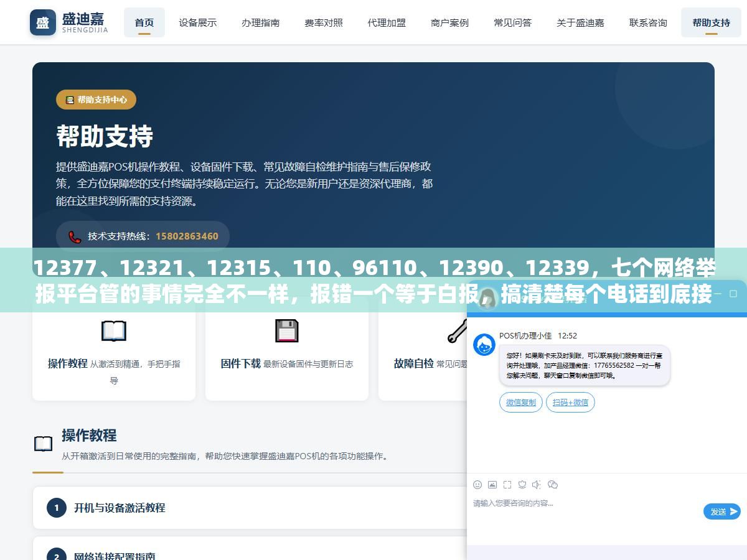
Task: Click the book icon beside 操作教程 heading
Action: point(43,444)
